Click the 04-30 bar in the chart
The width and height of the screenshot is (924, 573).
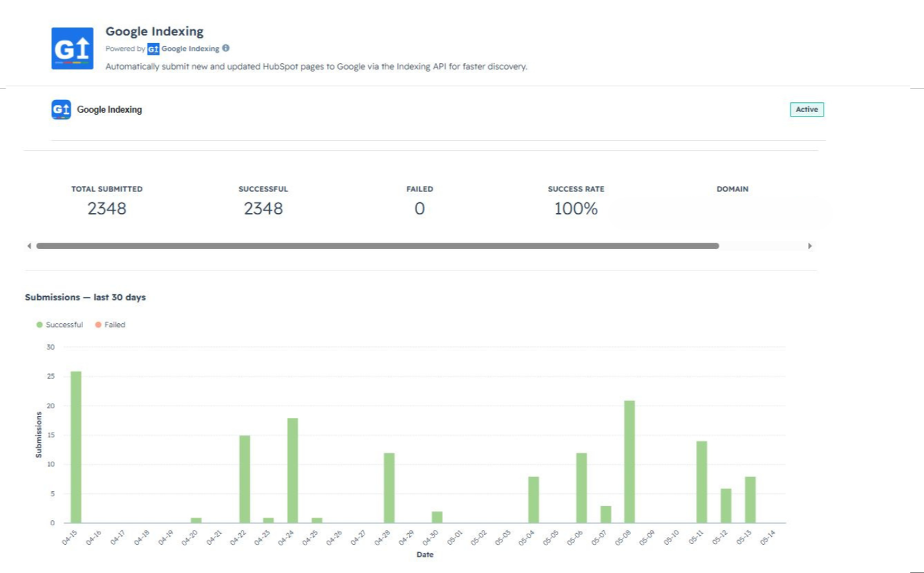point(437,517)
